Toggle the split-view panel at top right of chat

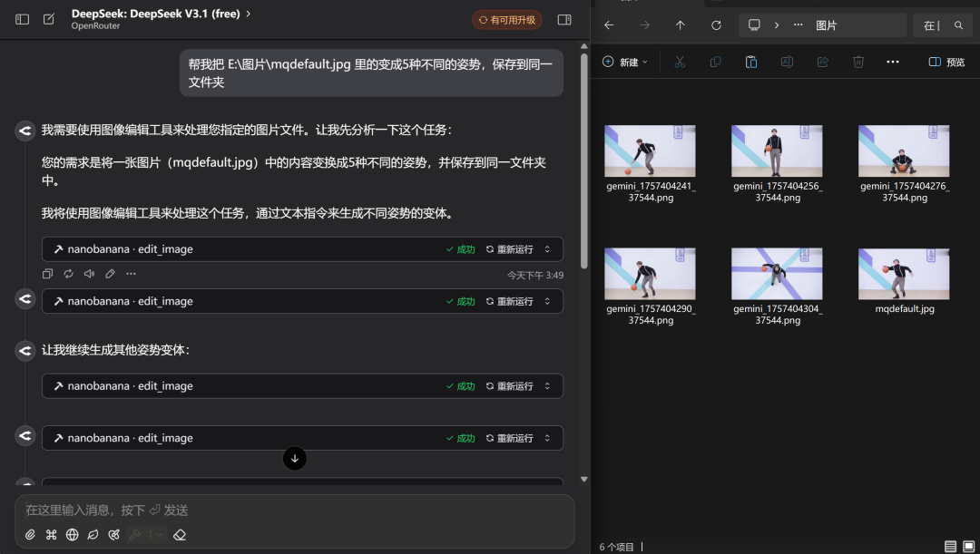click(x=563, y=19)
